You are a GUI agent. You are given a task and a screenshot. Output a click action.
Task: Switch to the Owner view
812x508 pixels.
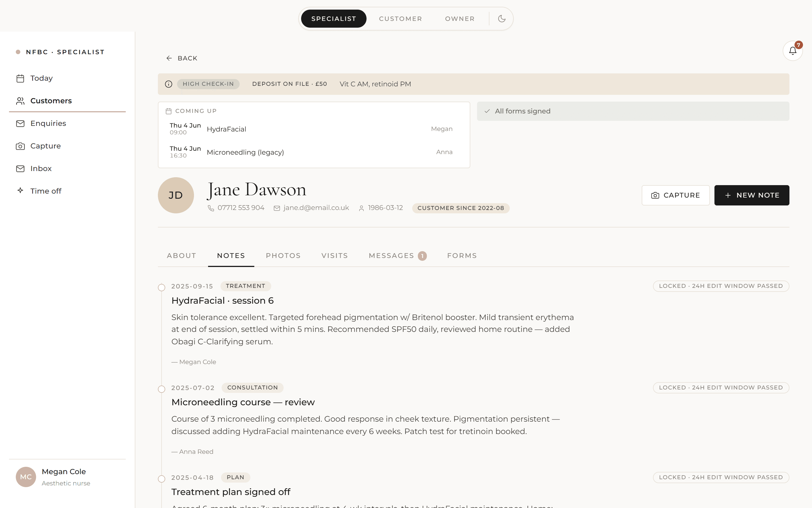(460, 18)
